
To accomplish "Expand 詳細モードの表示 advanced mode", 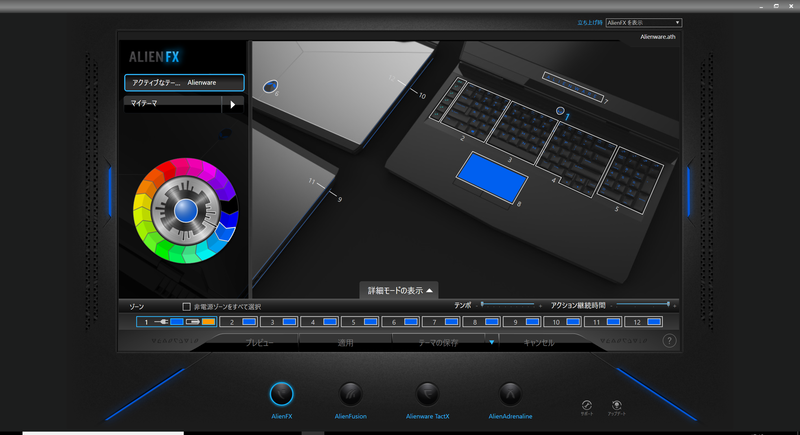I will pos(399,290).
